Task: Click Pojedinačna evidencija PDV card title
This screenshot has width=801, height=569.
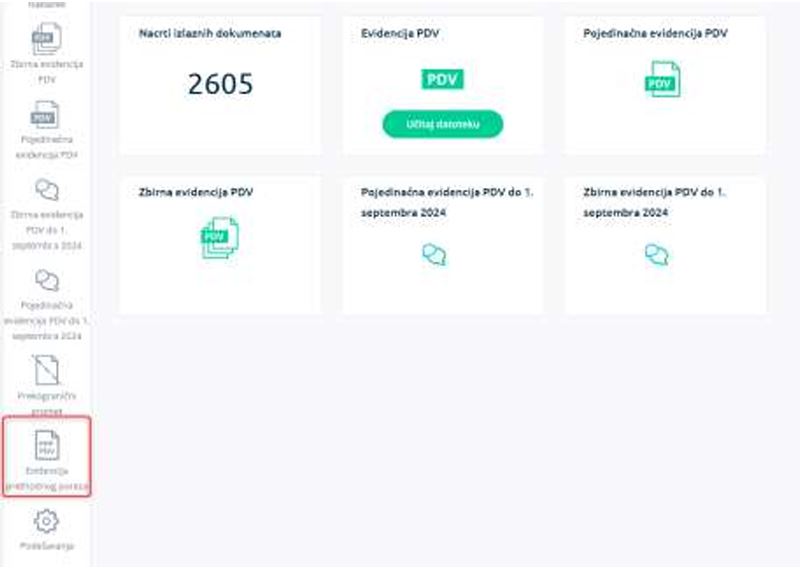Action: [655, 34]
